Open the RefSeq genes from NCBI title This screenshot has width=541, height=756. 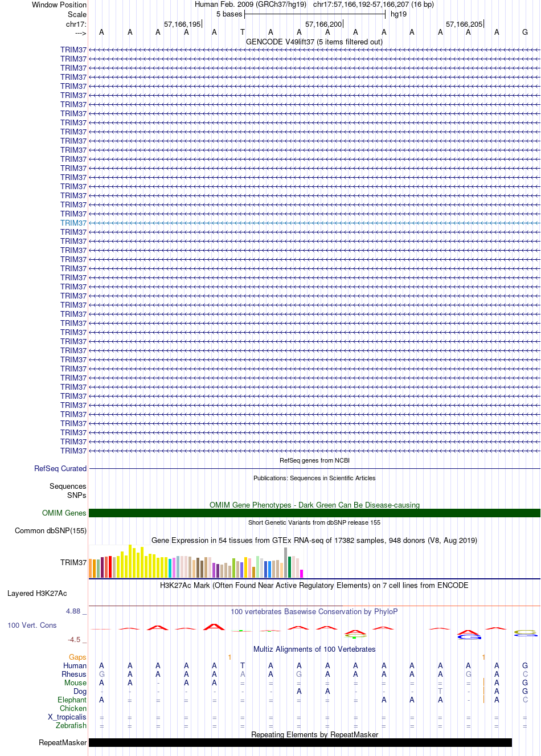click(314, 460)
